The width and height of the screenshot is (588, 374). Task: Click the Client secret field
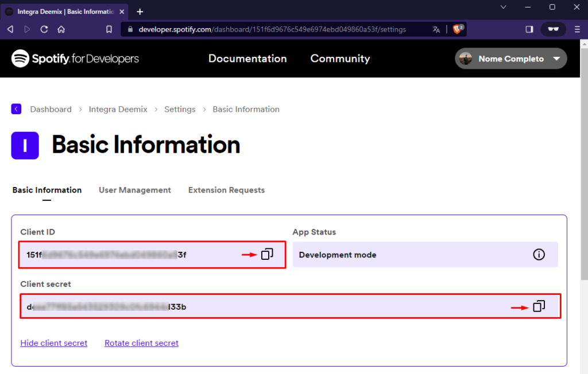point(290,306)
